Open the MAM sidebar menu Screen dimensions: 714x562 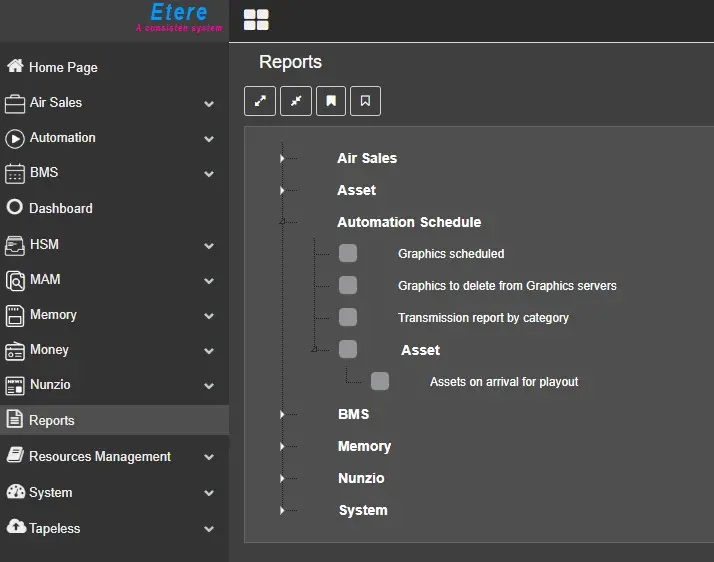click(x=45, y=280)
